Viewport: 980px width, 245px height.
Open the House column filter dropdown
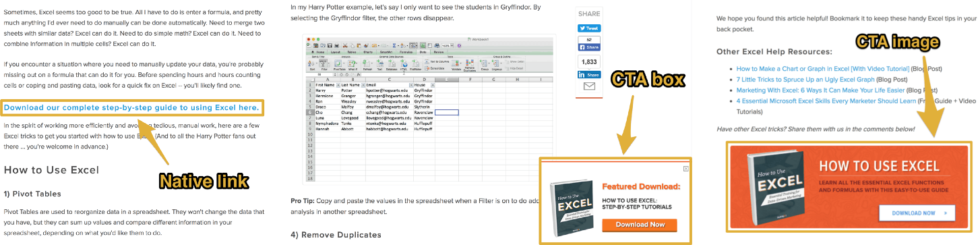[x=432, y=85]
